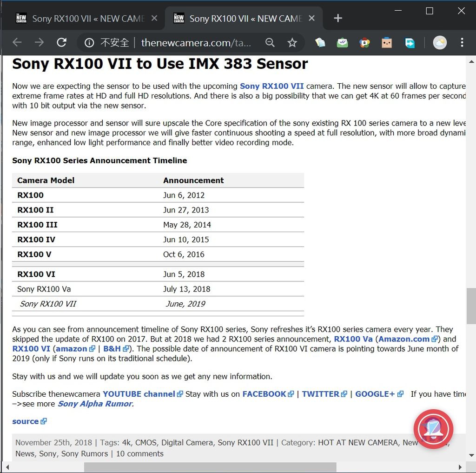Close the first Sony RX100 VII tab
Image resolution: width=476 pixels, height=473 pixels.
(x=154, y=18)
